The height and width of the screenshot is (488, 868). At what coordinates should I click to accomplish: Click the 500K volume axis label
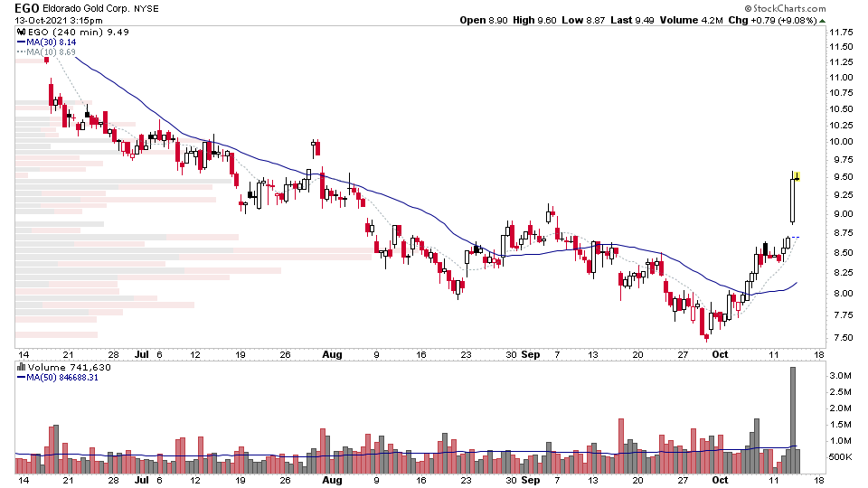840,457
